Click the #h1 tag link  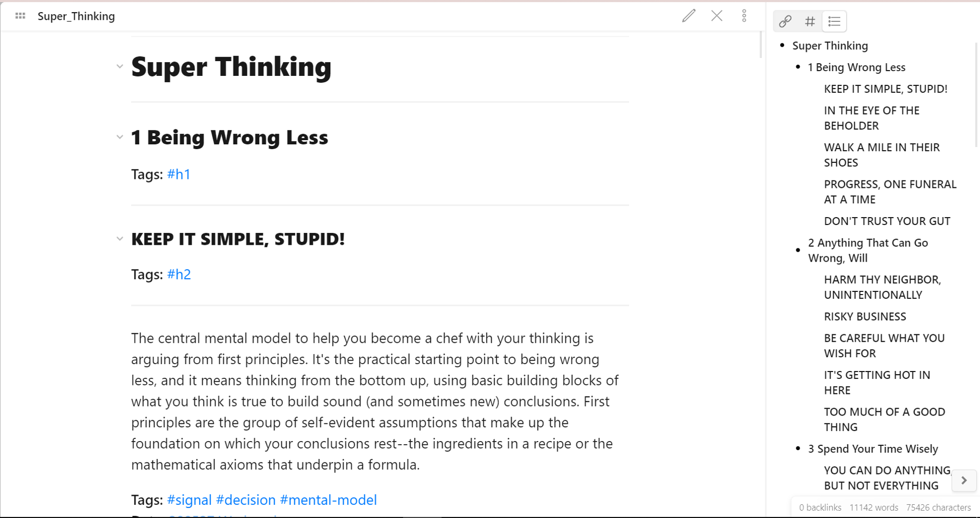179,175
